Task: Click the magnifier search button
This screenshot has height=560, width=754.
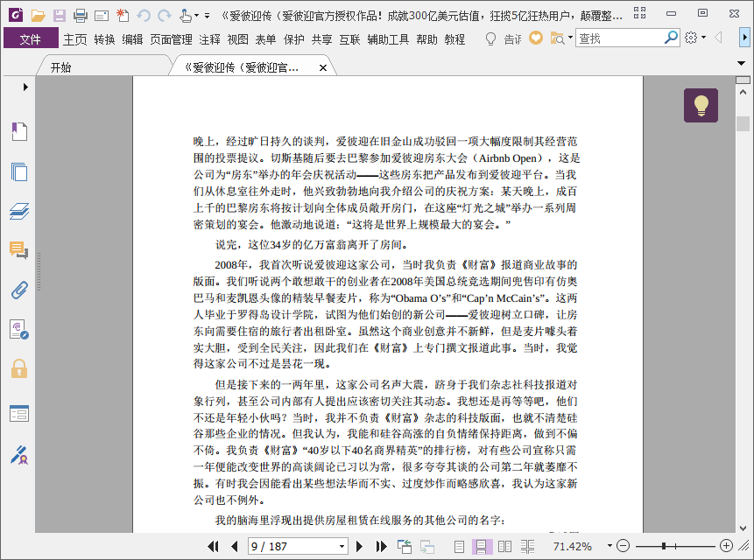Action: click(671, 38)
